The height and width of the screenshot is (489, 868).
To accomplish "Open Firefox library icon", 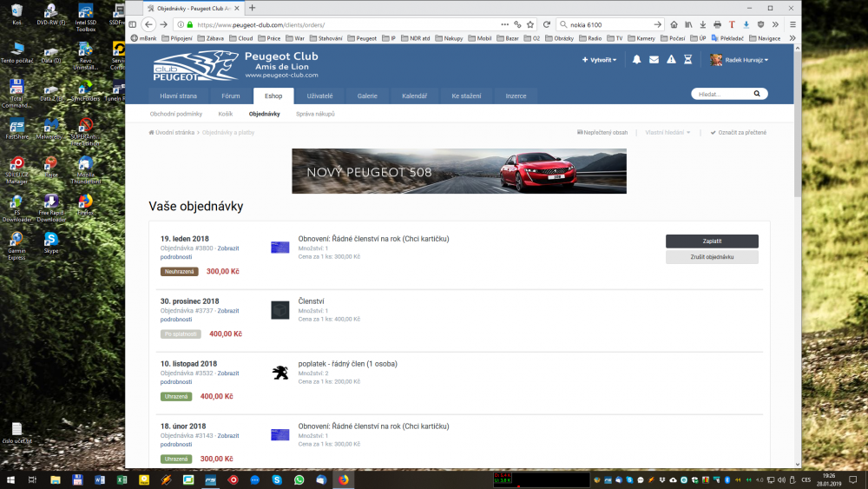I will [688, 24].
